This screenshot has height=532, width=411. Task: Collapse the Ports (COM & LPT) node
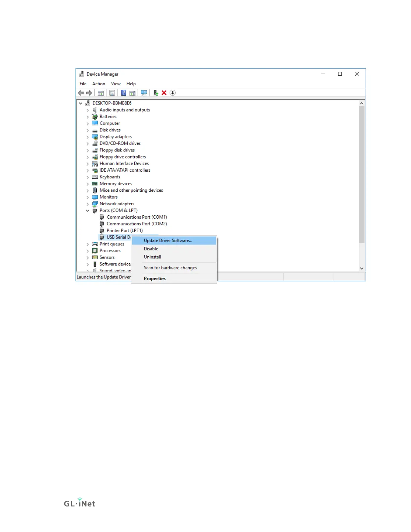pos(88,211)
